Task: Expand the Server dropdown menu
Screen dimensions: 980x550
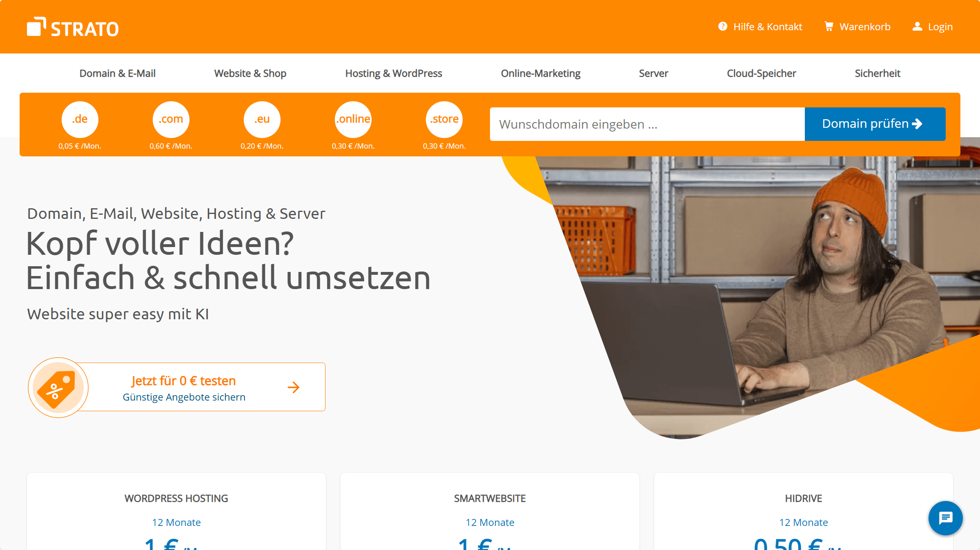Action: coord(653,73)
